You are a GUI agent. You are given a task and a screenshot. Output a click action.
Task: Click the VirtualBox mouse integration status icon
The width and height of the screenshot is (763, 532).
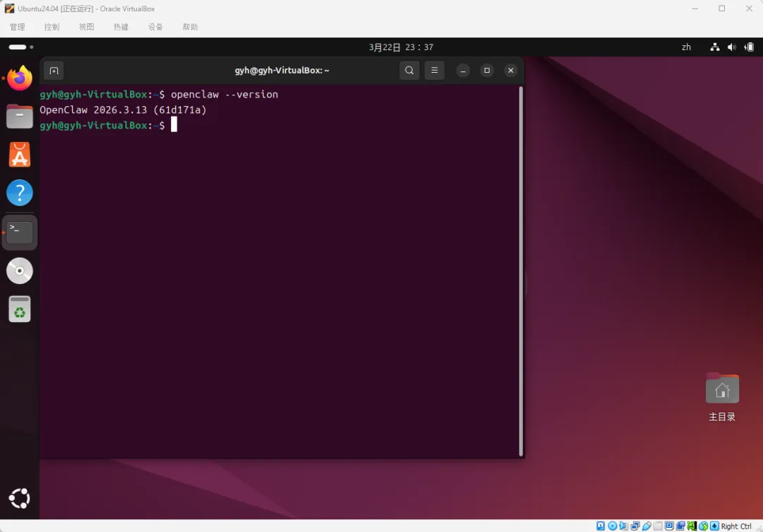pyautogui.click(x=703, y=526)
